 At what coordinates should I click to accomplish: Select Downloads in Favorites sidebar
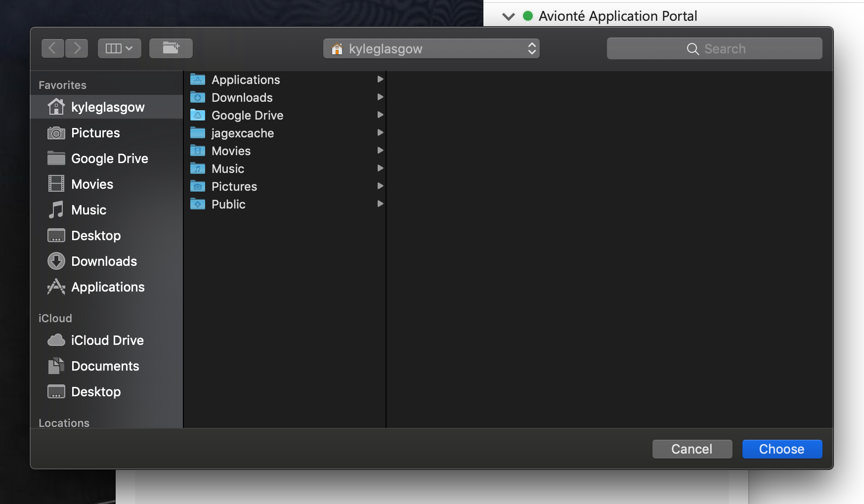104,261
